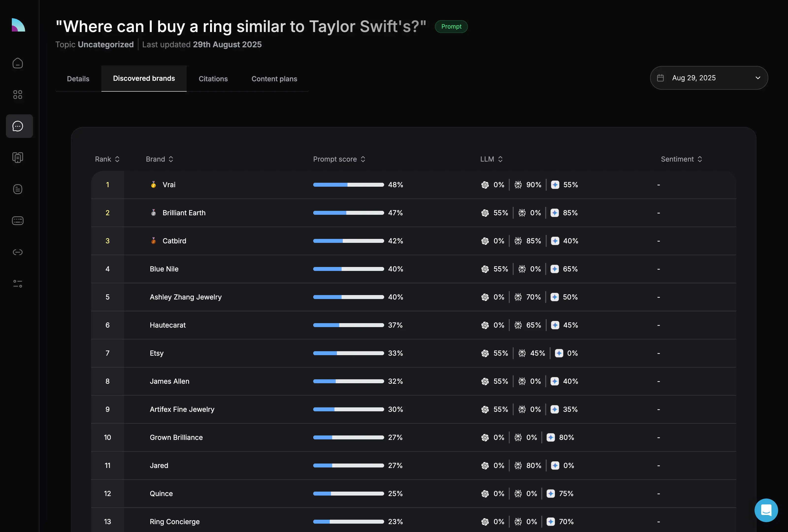This screenshot has width=788, height=532.
Task: Open the home icon in sidebar
Action: click(x=18, y=63)
